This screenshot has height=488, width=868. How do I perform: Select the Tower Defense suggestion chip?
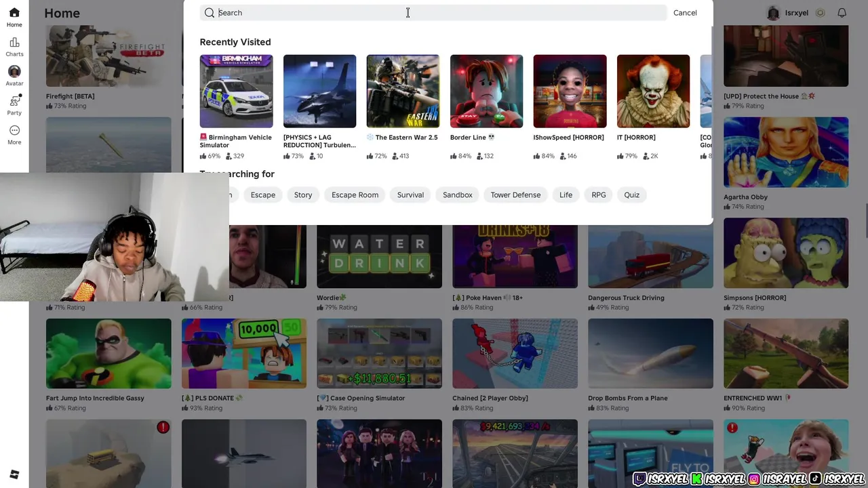click(515, 195)
